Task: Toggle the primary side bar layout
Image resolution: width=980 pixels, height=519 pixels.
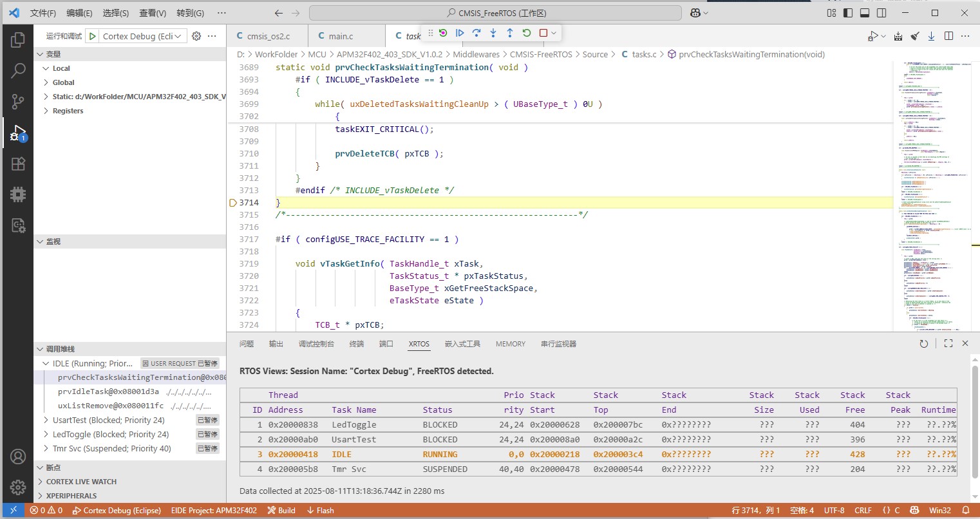Action: 848,13
